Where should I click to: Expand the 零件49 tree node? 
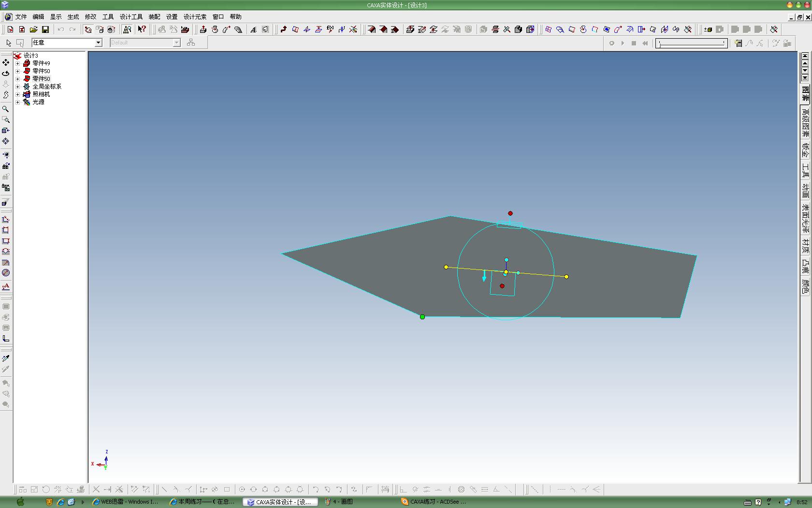coord(18,63)
